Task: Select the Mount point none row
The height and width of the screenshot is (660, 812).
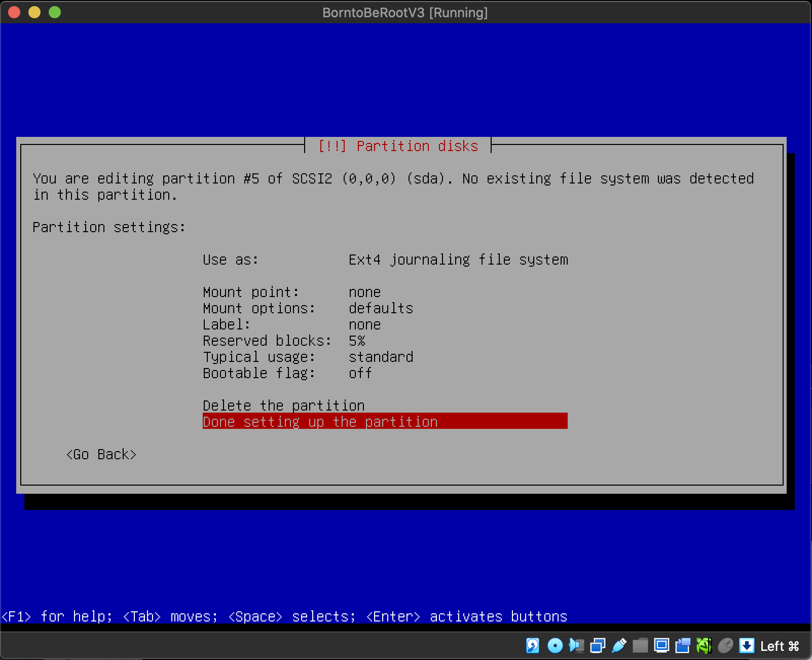Action: (385, 292)
